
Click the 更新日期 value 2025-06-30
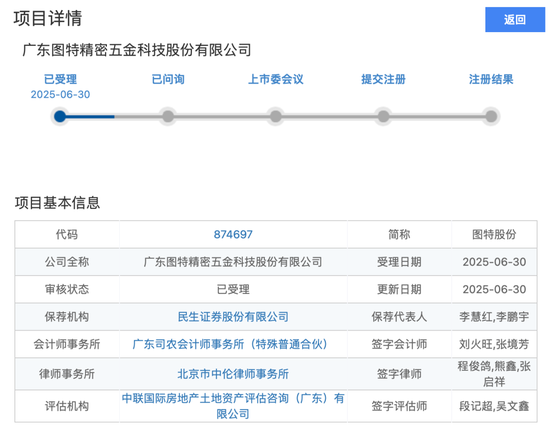pos(494,289)
